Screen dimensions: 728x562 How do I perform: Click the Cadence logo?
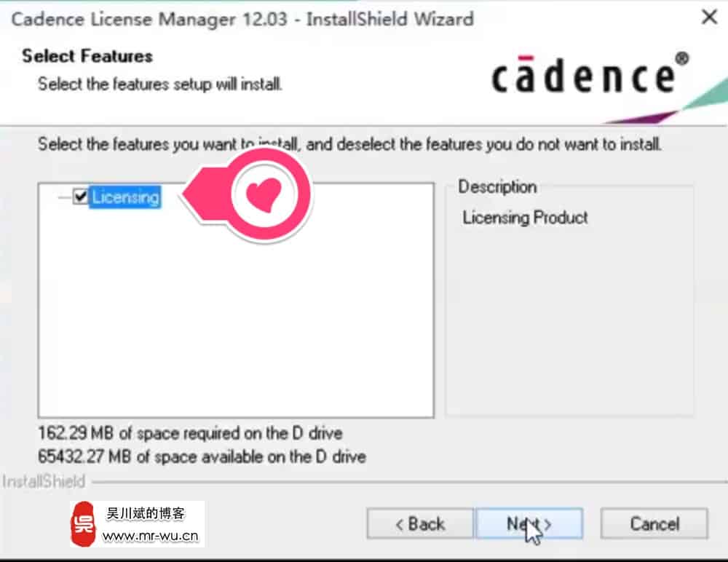590,74
